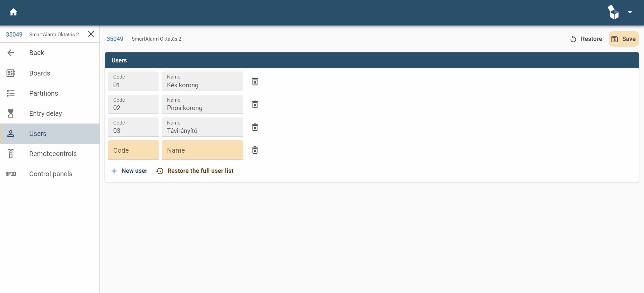The height and width of the screenshot is (293, 644).
Task: Close the SmartAlarm Oktatás 2 device panel
Action: (91, 34)
